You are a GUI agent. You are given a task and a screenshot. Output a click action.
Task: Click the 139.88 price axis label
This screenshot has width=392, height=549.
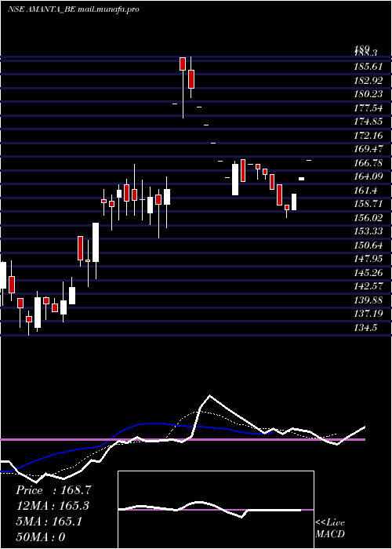pyautogui.click(x=368, y=300)
